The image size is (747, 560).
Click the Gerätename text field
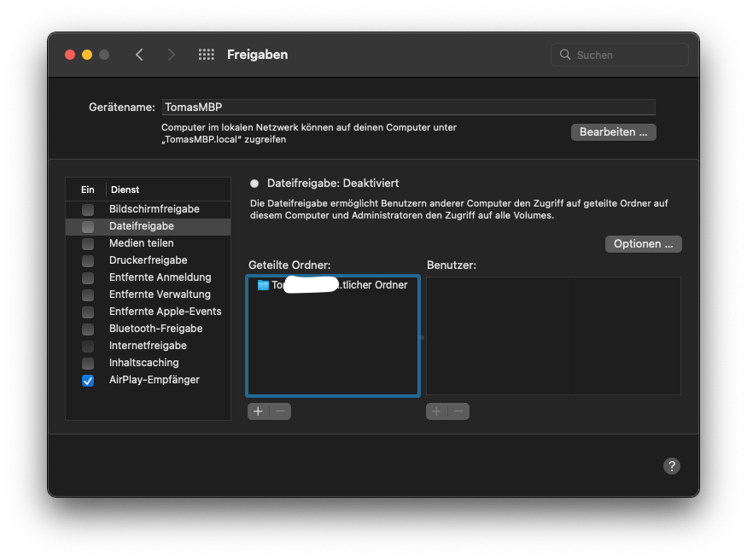409,108
